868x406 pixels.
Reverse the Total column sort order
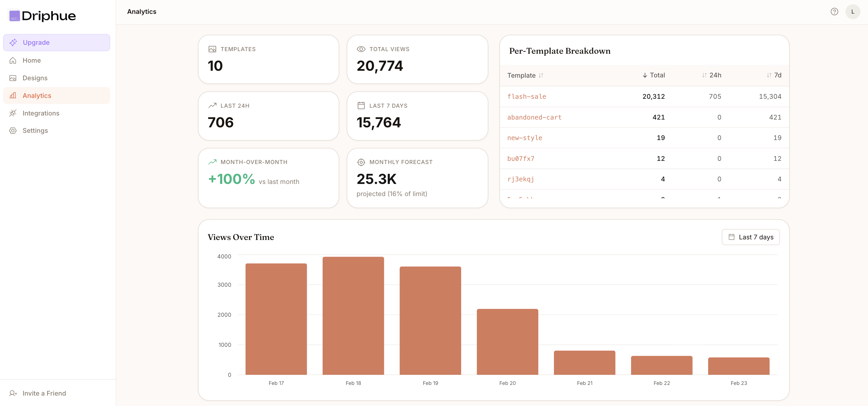pos(653,75)
